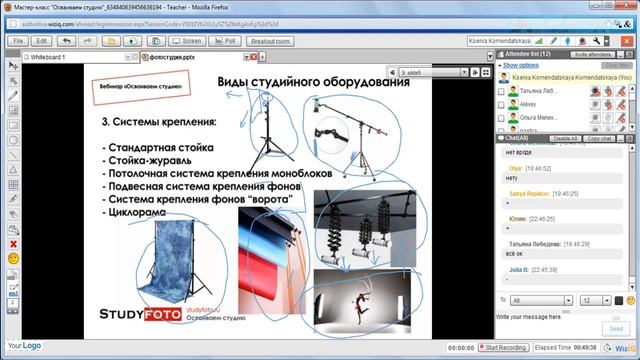Open the slide selector dropdown
This screenshot has height=360, width=640.
coord(464,72)
